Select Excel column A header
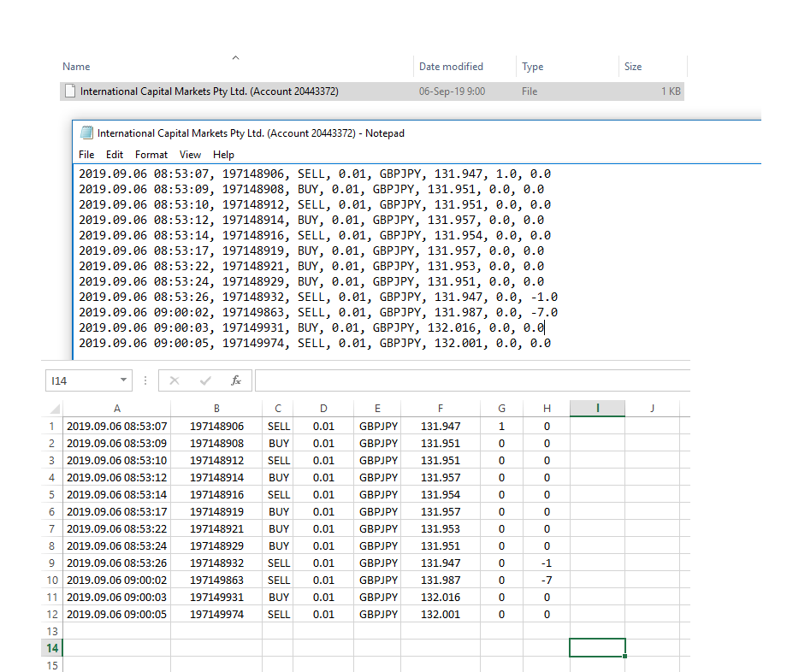The width and height of the screenshot is (787, 672). (x=116, y=409)
